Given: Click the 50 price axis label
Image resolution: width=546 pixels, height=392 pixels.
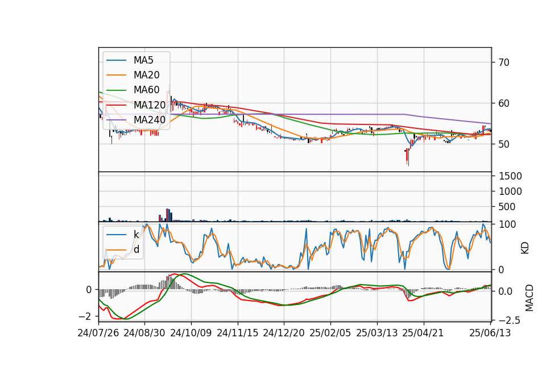Looking at the screenshot, I should 503,144.
